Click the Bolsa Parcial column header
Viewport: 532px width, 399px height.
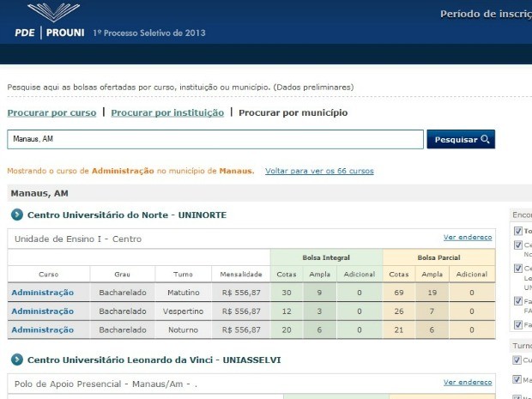[438, 257]
